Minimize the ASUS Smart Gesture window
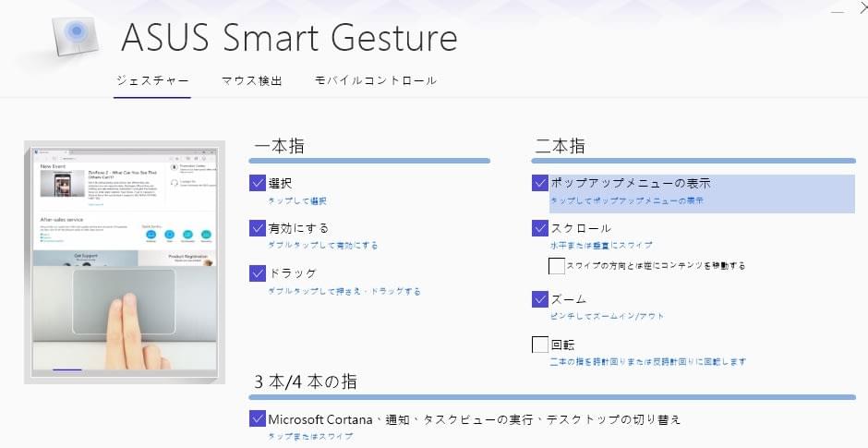868x448 pixels. coord(838,10)
